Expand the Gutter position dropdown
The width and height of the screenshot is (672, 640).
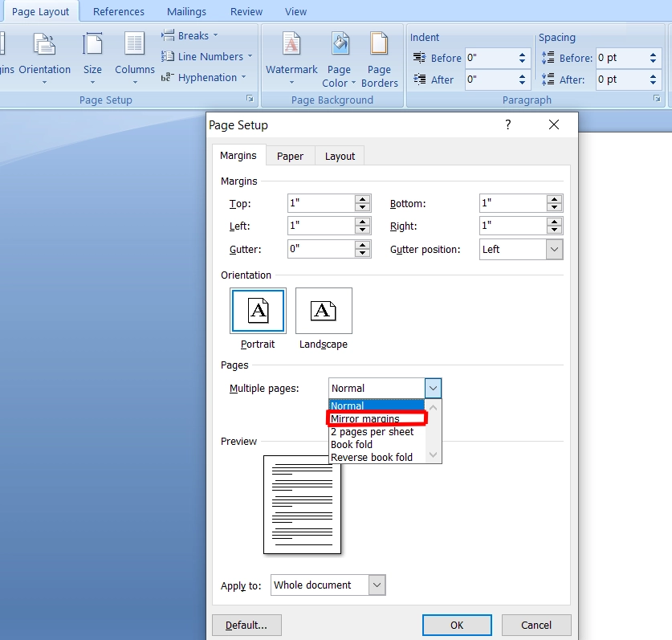(554, 250)
